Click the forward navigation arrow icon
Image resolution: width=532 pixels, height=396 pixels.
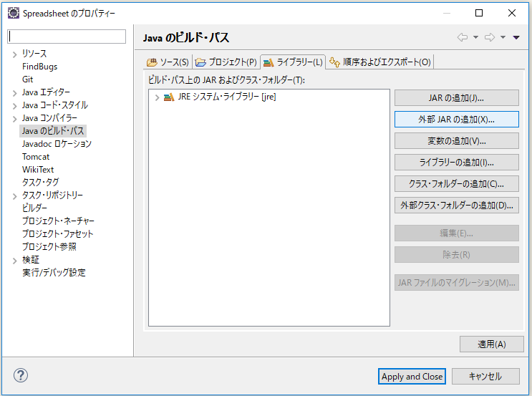(490, 37)
